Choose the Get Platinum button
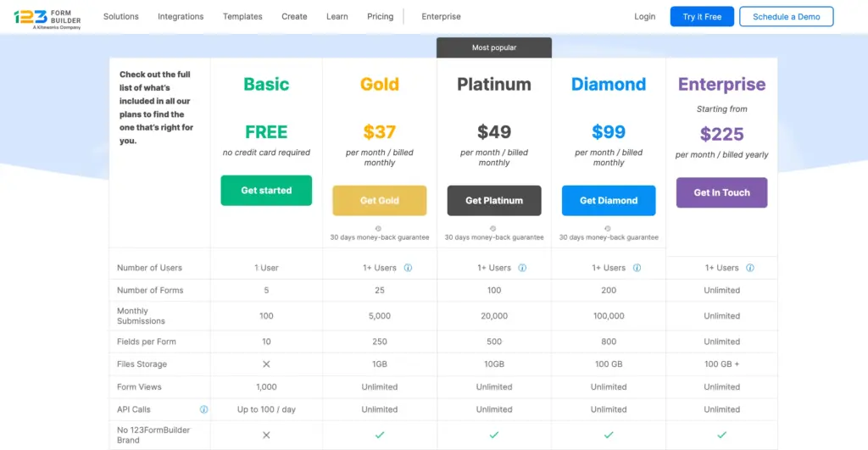Image resolution: width=868 pixels, height=450 pixels. point(494,201)
